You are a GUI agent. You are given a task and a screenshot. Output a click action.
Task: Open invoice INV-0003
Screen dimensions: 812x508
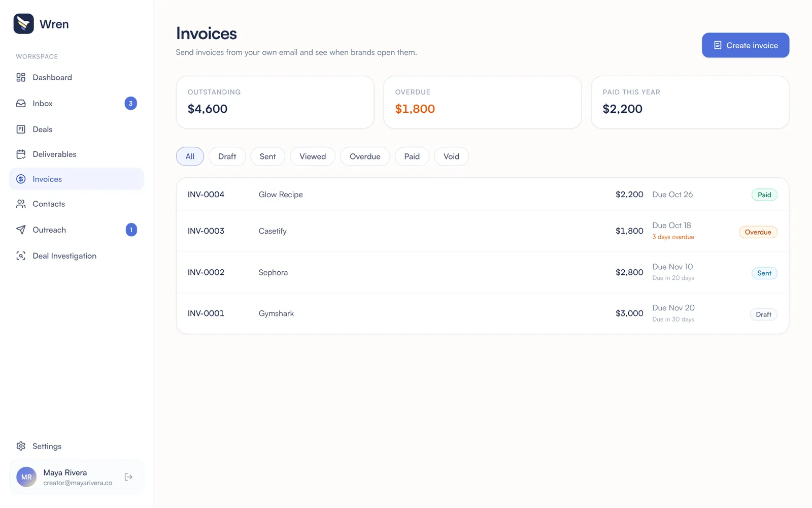click(482, 231)
